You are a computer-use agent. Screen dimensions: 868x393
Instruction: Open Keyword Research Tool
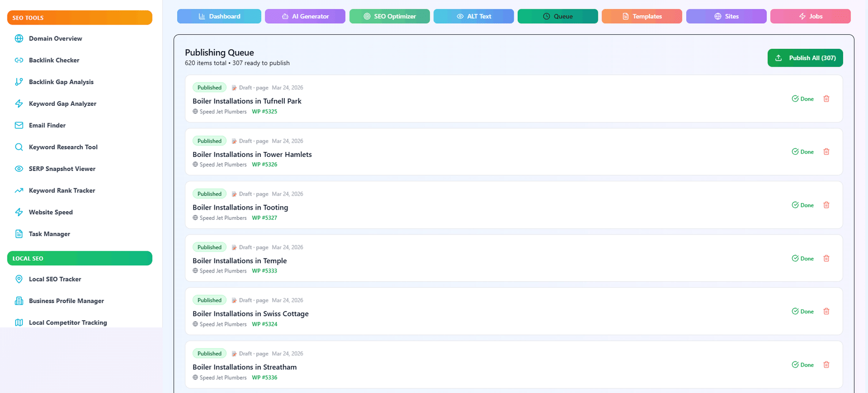(63, 147)
